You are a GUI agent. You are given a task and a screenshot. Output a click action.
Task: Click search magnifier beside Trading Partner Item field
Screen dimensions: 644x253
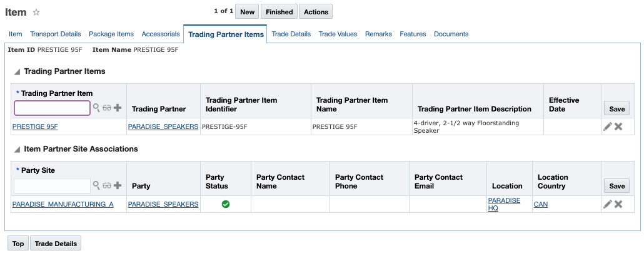(96, 108)
